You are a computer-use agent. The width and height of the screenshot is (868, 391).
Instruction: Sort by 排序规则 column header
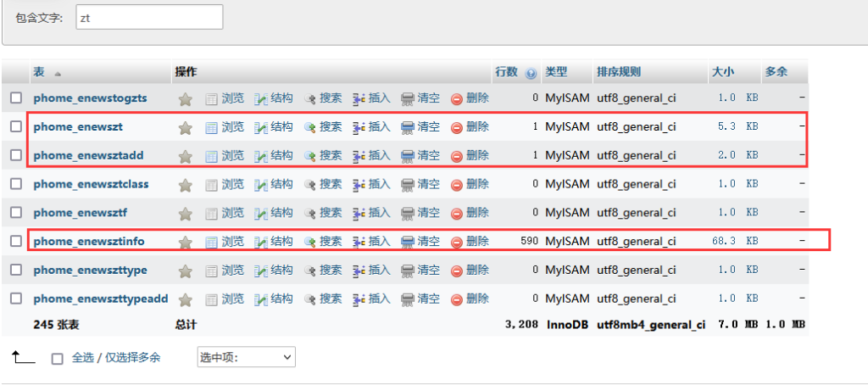click(x=618, y=71)
